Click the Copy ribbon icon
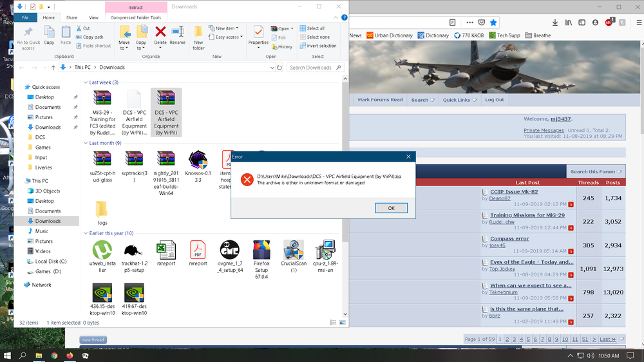 pos(49,35)
